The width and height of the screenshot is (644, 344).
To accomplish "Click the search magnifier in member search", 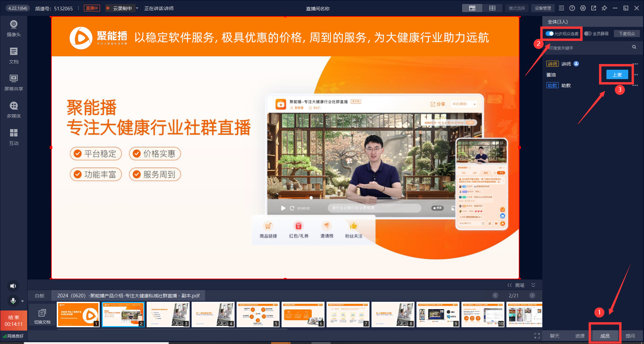I will click(634, 47).
